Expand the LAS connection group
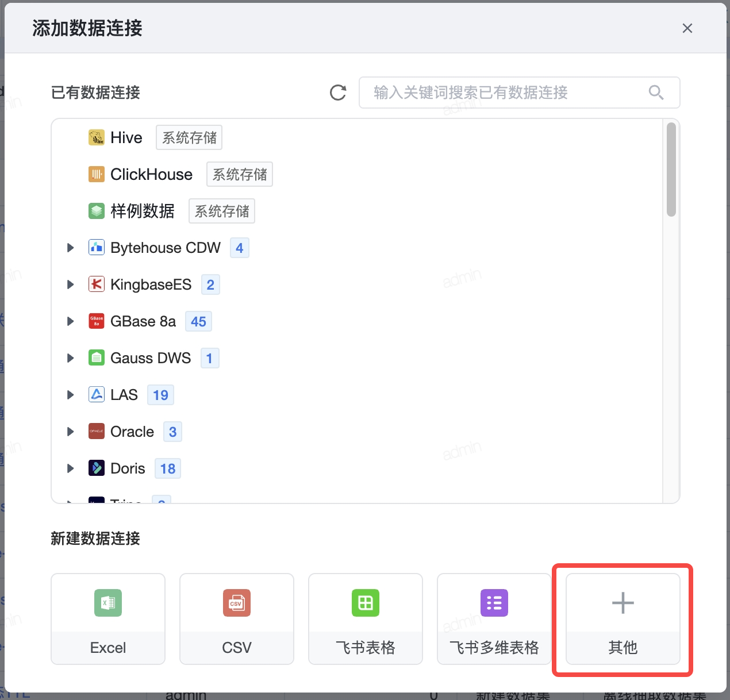This screenshot has height=700, width=730. [71, 395]
